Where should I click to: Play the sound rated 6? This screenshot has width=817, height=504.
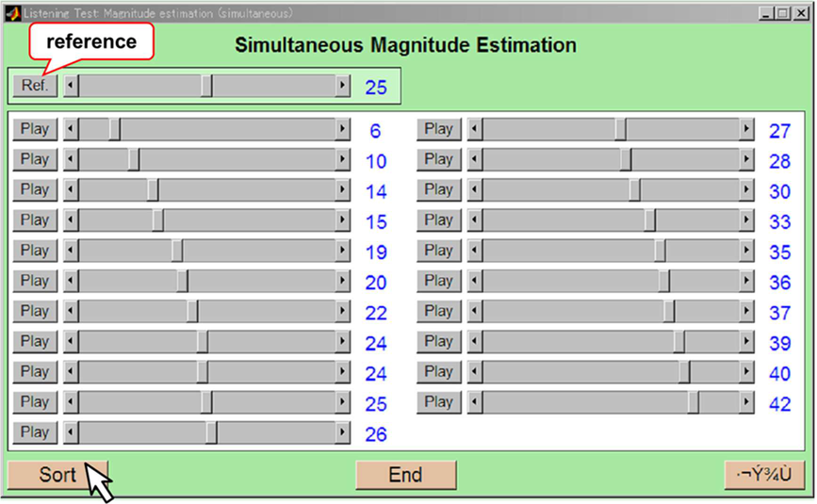tap(35, 129)
